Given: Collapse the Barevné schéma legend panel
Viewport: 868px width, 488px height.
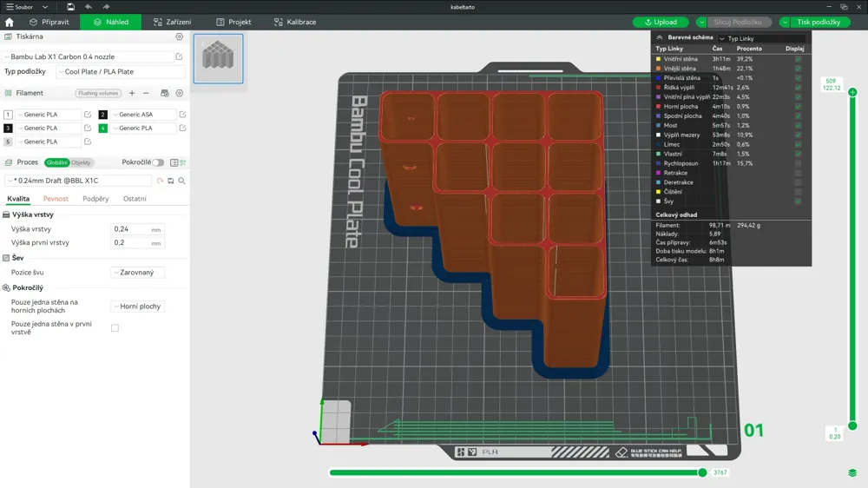Looking at the screenshot, I should coord(660,38).
